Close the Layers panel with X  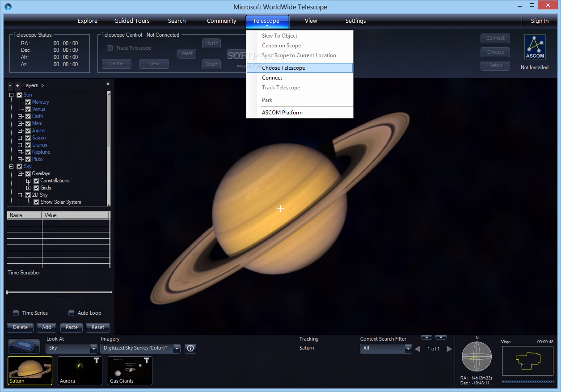(108, 84)
